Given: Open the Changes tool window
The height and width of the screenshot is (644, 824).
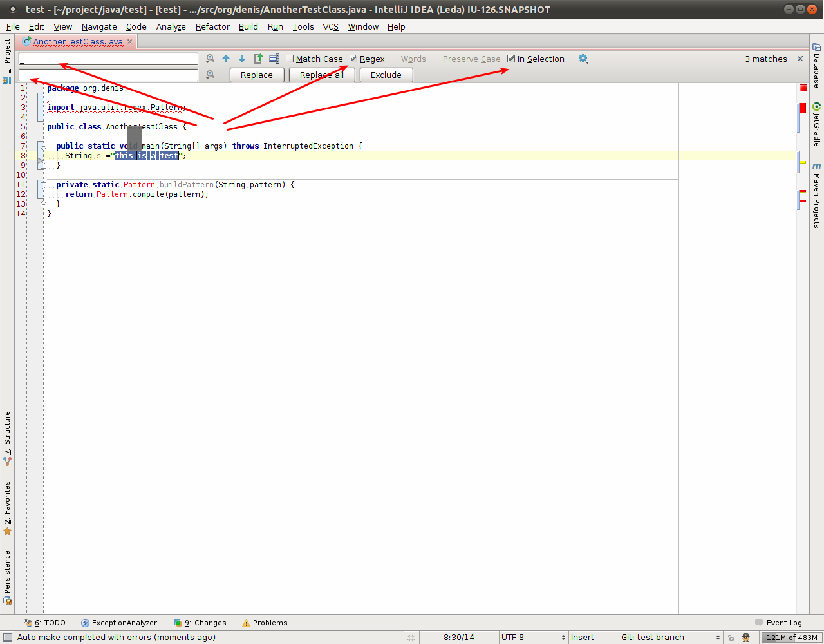Looking at the screenshot, I should (x=200, y=623).
